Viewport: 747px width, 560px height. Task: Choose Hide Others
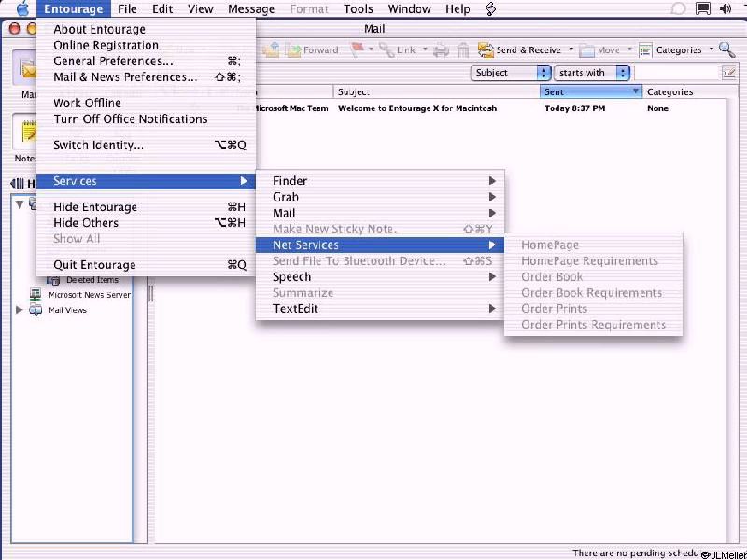coord(147,222)
